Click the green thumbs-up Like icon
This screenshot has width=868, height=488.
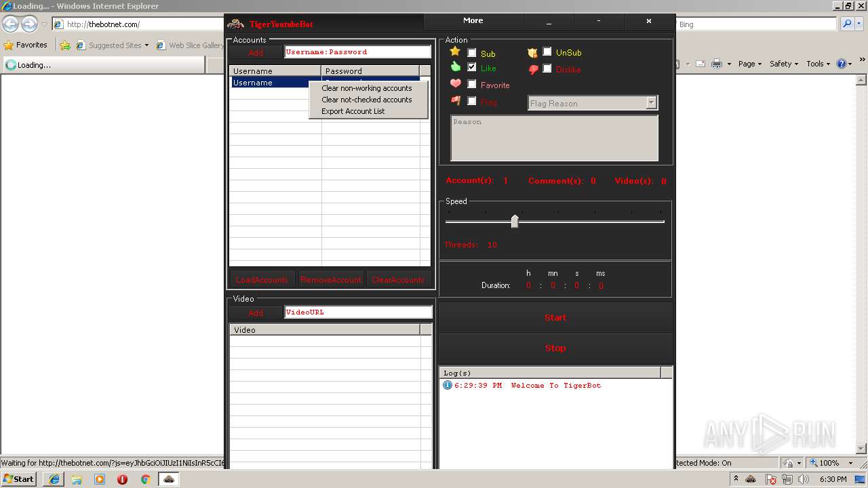(x=456, y=66)
